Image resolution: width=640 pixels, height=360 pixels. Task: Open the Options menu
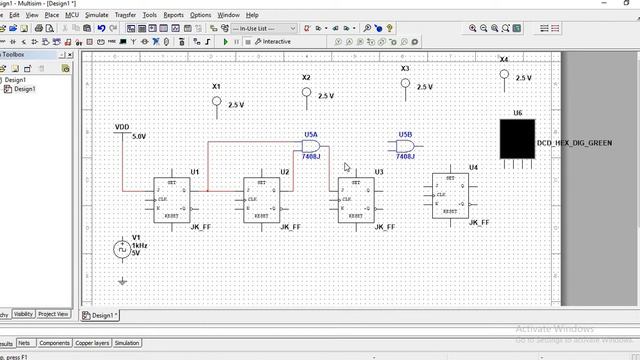coord(200,15)
